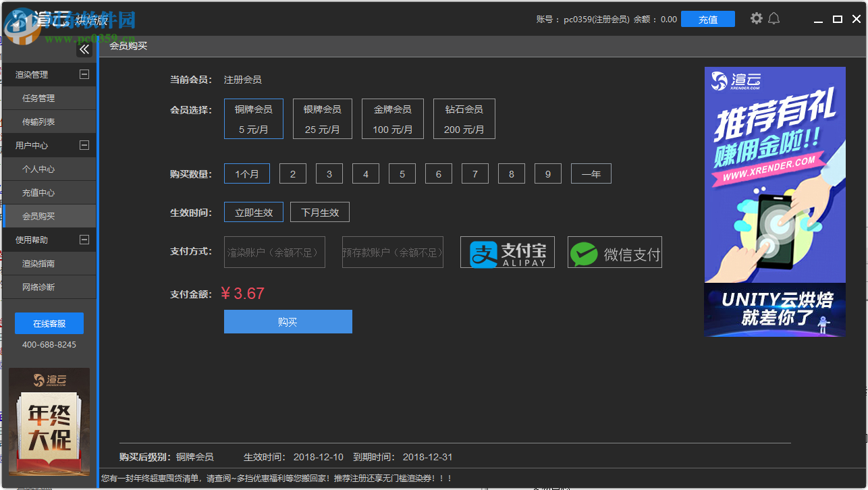Screen dimensions: 868x490
Task: Select 6 months purchase quantity
Action: 439,173
